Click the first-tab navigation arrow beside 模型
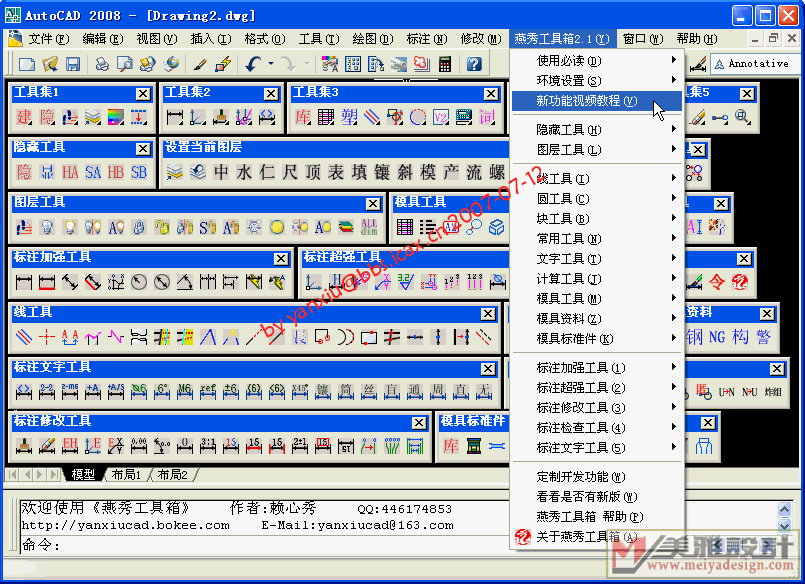 click(12, 474)
